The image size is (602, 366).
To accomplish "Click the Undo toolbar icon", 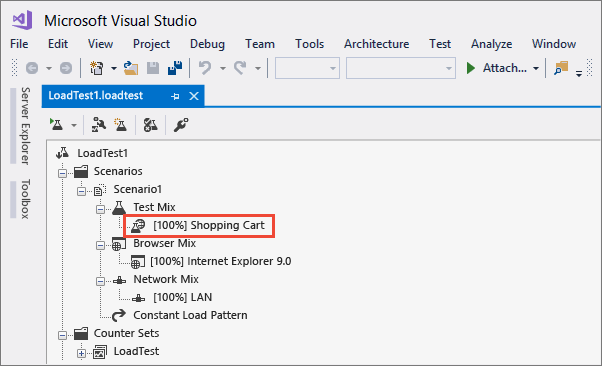I will point(205,68).
